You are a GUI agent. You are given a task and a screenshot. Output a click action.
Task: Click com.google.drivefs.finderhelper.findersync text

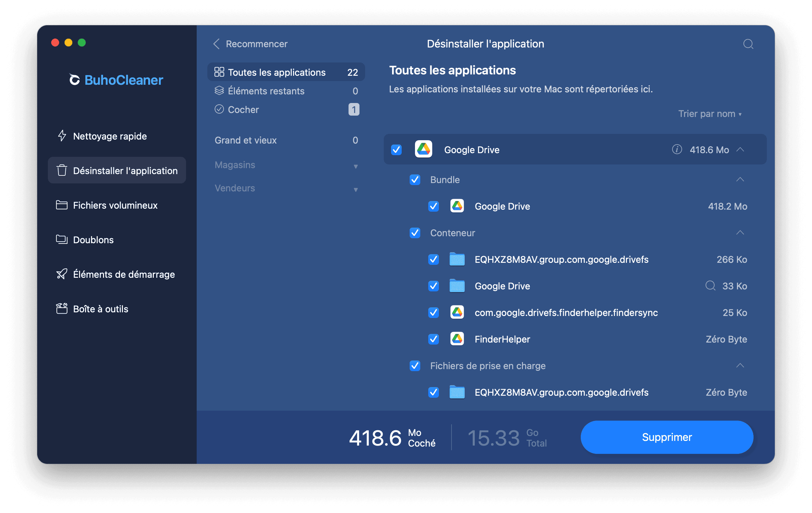pos(566,312)
